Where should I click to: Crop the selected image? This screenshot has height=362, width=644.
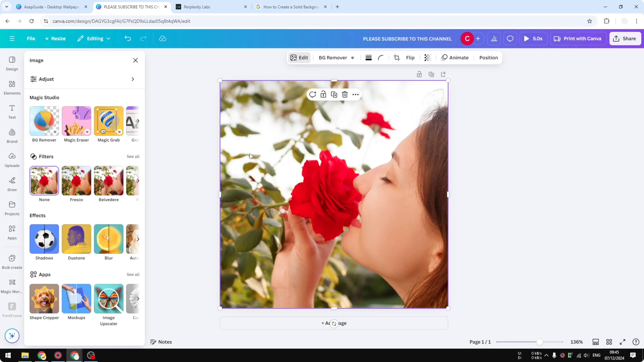[x=397, y=58]
